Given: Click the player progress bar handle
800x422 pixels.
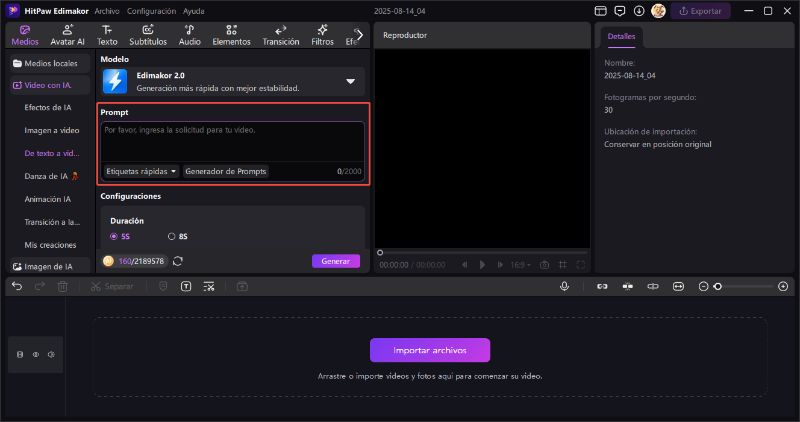Looking at the screenshot, I should click(x=380, y=253).
